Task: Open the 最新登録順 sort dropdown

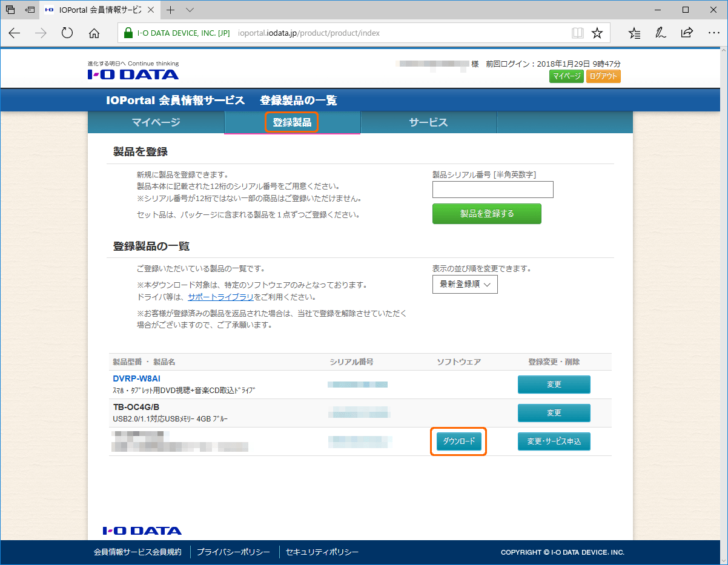Action: pyautogui.click(x=465, y=284)
